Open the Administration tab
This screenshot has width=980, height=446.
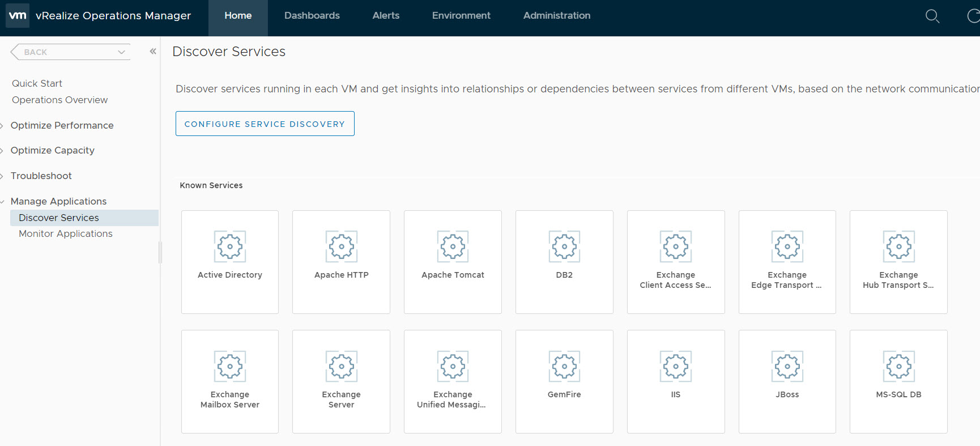(x=556, y=16)
